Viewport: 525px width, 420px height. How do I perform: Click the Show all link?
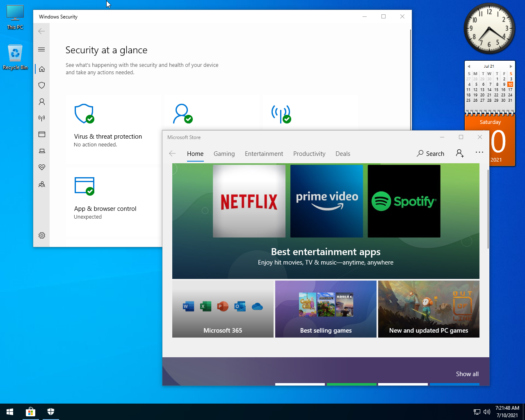467,374
